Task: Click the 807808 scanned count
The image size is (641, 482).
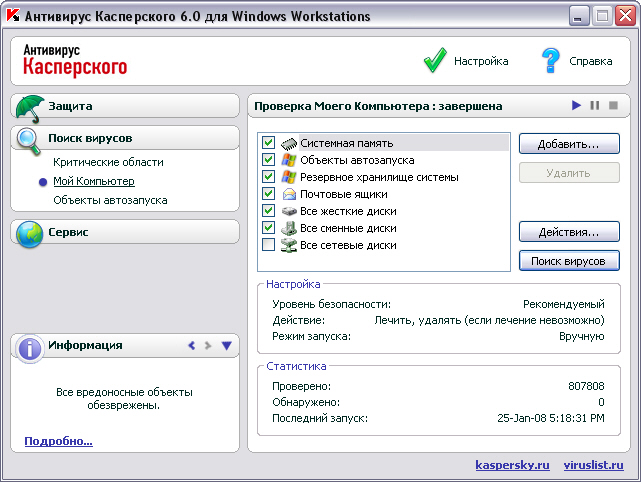Action: [x=586, y=386]
